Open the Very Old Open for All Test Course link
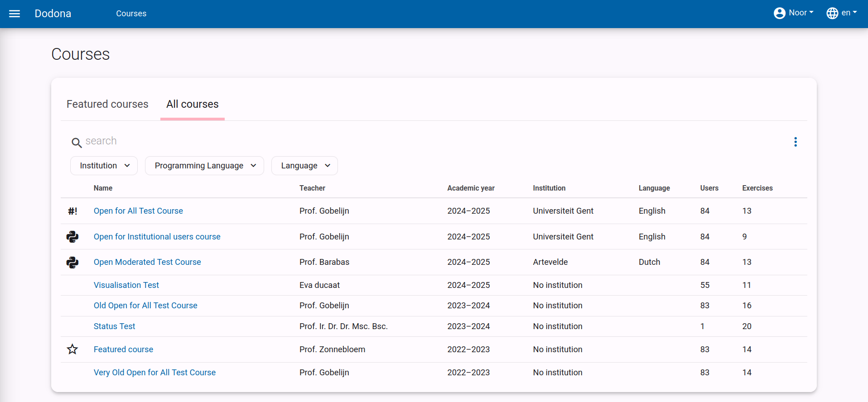Viewport: 868px width, 402px height. point(154,373)
